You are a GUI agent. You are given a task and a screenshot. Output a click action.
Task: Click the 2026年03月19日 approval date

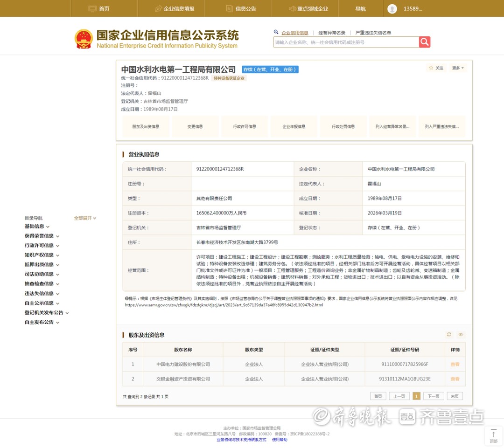pyautogui.click(x=385, y=213)
